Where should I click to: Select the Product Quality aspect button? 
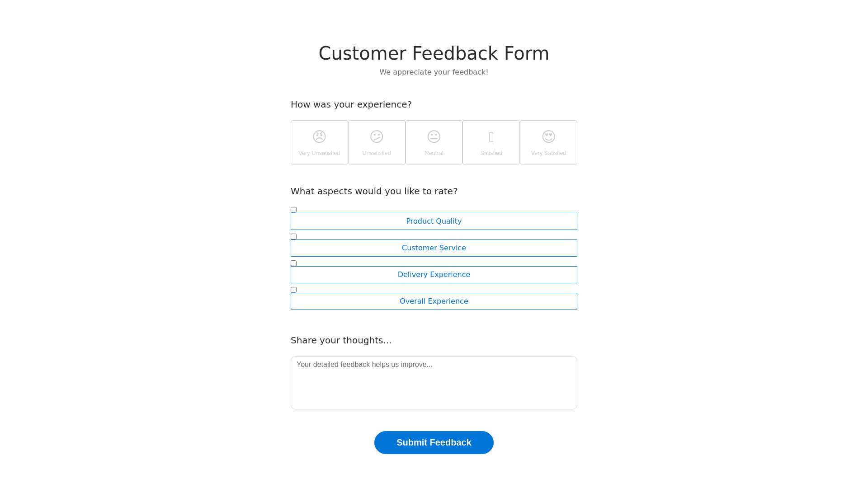[x=434, y=221]
